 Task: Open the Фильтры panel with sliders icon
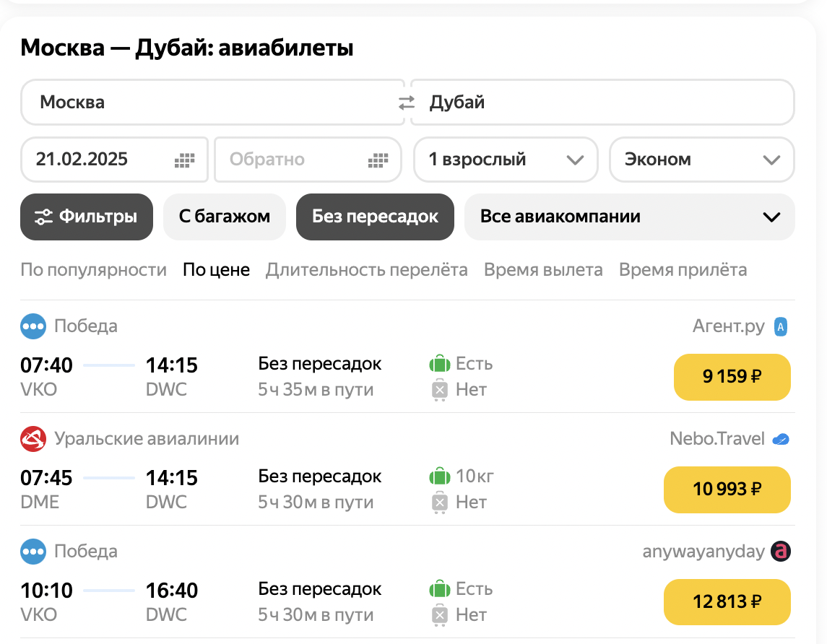click(x=86, y=217)
